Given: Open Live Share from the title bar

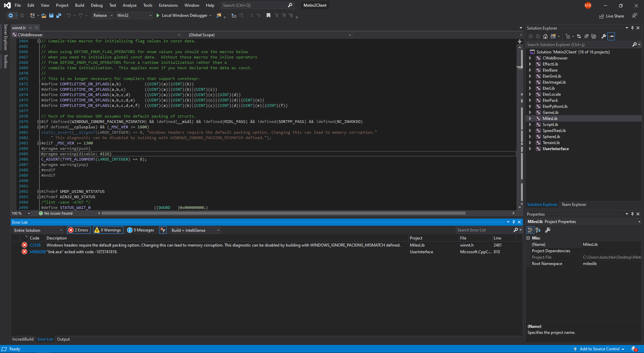Looking at the screenshot, I should click(x=611, y=16).
